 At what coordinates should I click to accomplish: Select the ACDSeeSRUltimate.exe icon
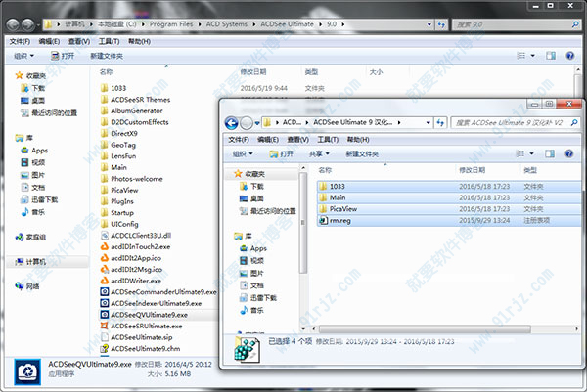[x=104, y=326]
